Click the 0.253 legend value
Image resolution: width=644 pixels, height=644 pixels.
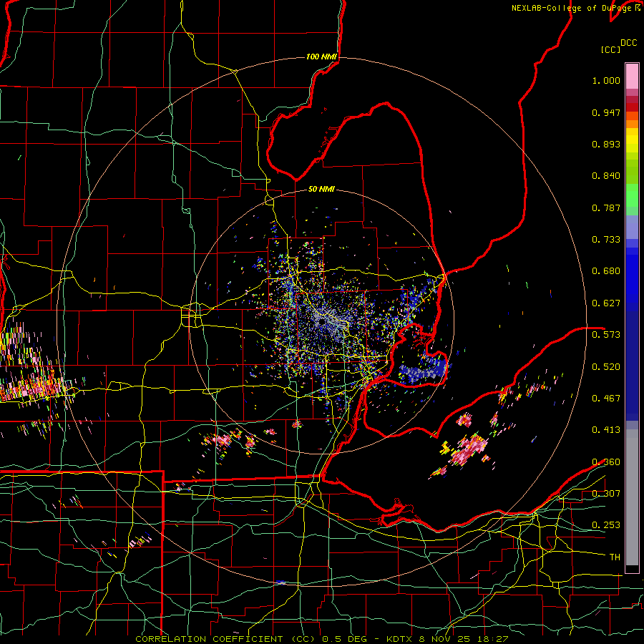pos(606,525)
